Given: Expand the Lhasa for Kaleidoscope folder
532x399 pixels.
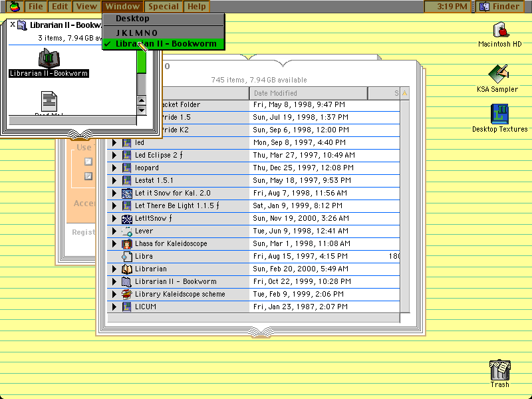Looking at the screenshot, I should tap(114, 243).
